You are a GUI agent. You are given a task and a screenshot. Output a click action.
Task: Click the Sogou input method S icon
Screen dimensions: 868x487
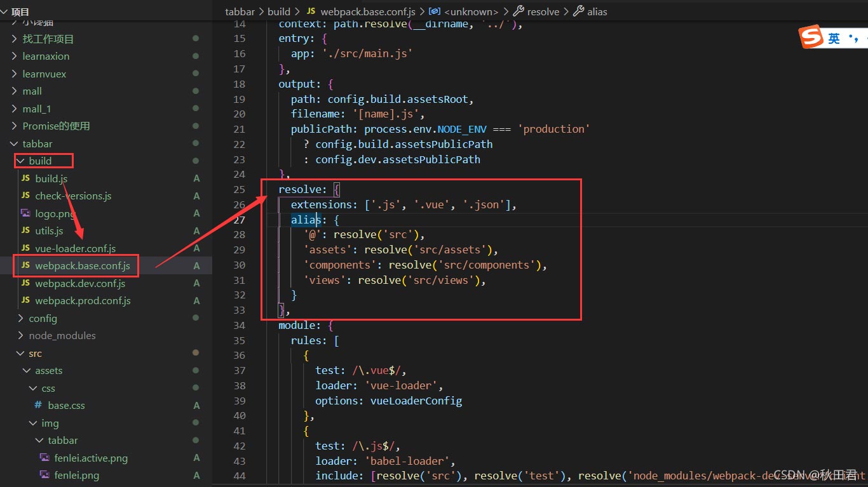click(811, 37)
